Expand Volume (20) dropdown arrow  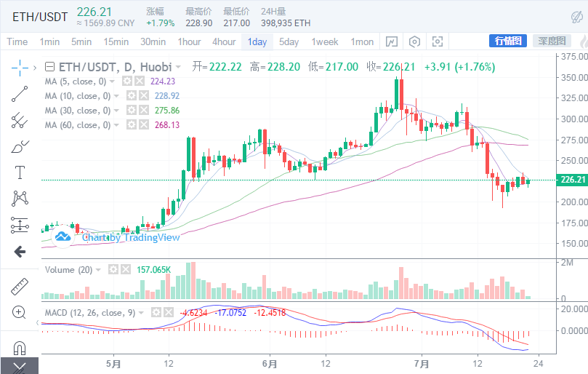tap(98, 270)
